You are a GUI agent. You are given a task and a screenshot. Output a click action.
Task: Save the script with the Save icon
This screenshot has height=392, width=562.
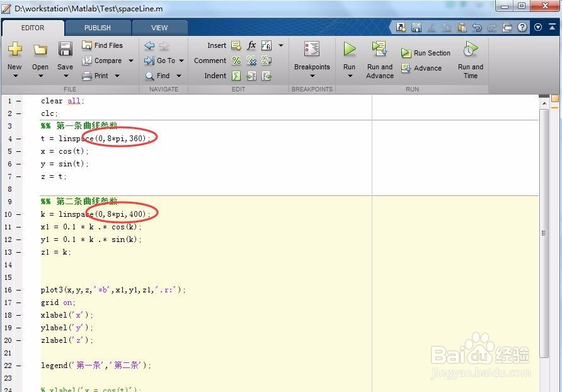(66, 49)
